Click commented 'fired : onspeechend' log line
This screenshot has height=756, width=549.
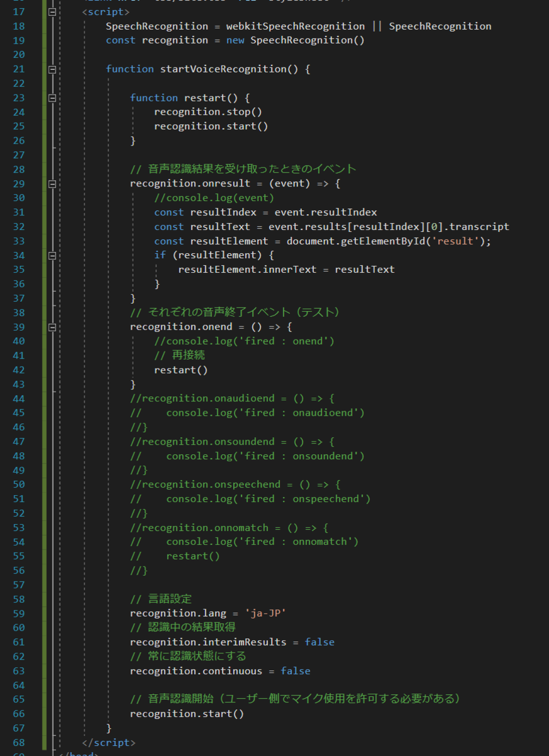tap(250, 498)
